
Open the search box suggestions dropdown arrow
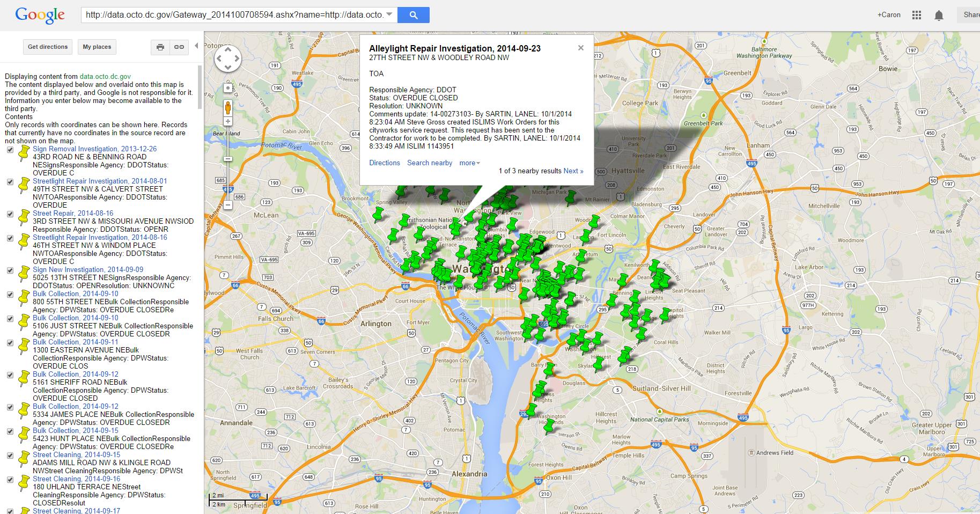[389, 14]
